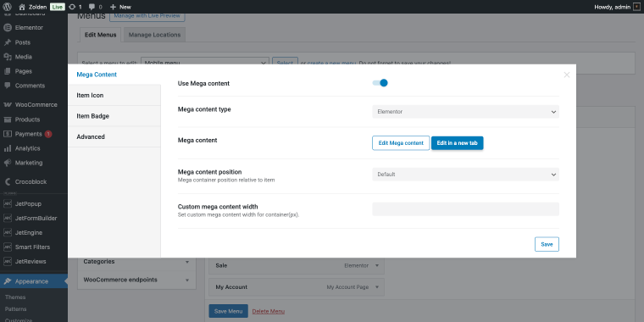
Task: Click Save in the popup
Action: tap(547, 244)
